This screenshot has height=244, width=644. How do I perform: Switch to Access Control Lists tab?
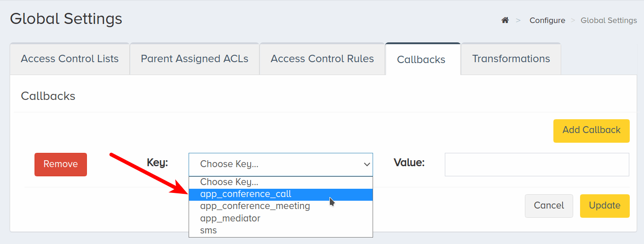[69, 59]
